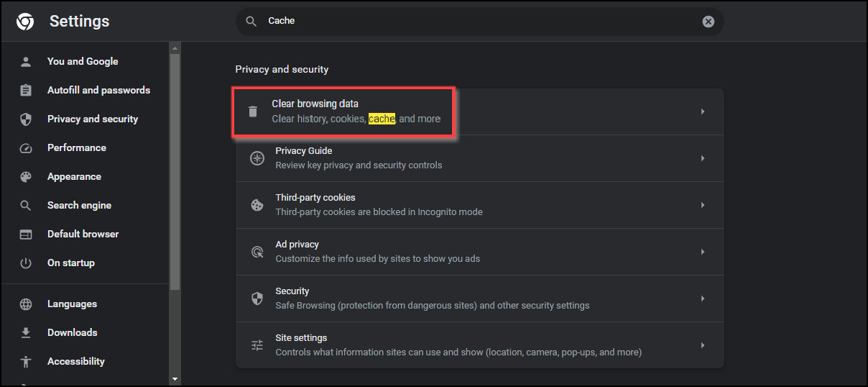Click the Site settings sliders icon
The height and width of the screenshot is (387, 868).
(x=257, y=345)
